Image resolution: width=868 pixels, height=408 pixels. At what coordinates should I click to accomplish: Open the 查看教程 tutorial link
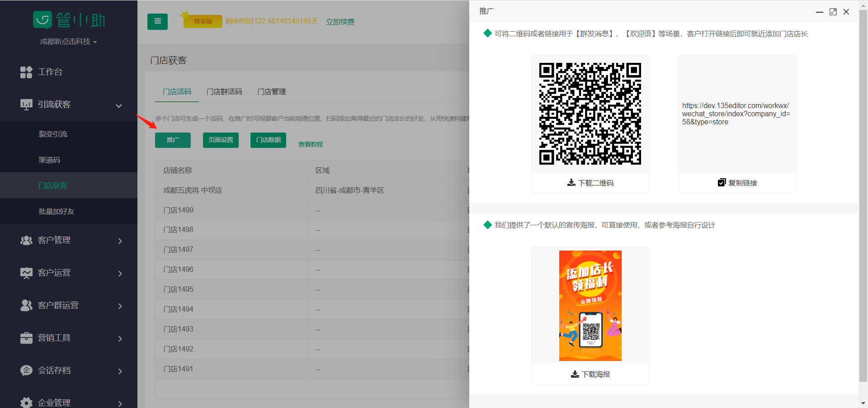(x=311, y=144)
